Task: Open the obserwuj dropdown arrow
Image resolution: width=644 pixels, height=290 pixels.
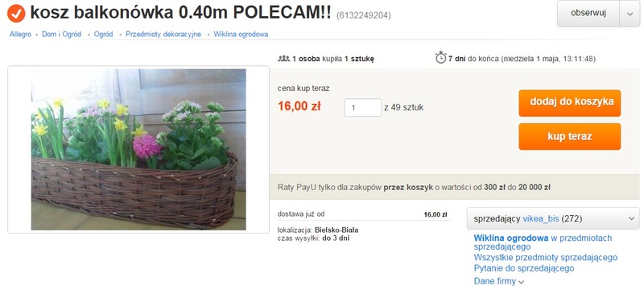Action: coord(630,14)
